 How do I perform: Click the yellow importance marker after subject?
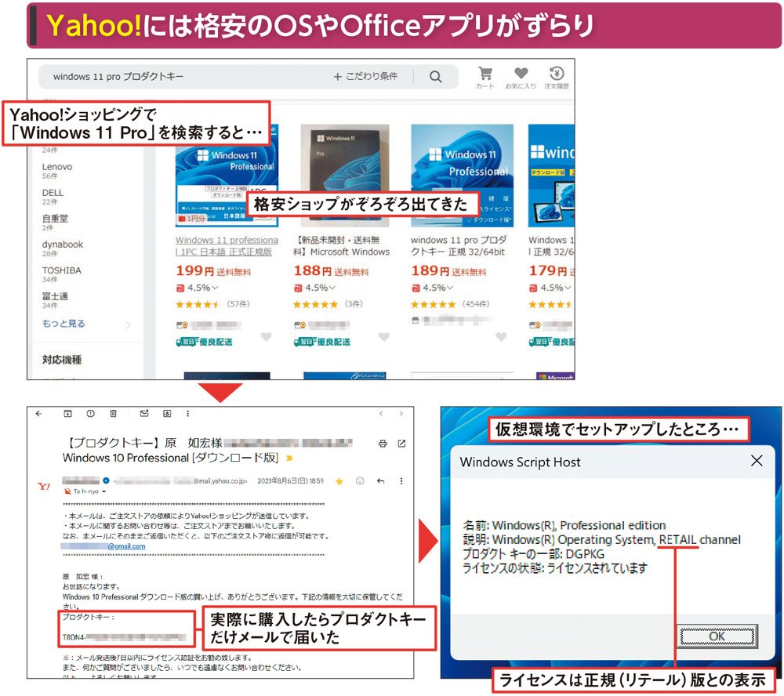pyautogui.click(x=289, y=458)
